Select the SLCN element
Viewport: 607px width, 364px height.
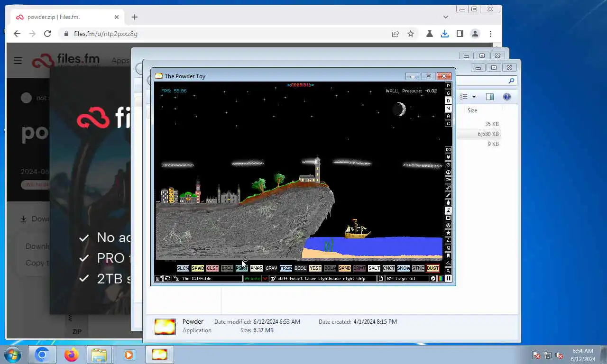[x=183, y=268]
